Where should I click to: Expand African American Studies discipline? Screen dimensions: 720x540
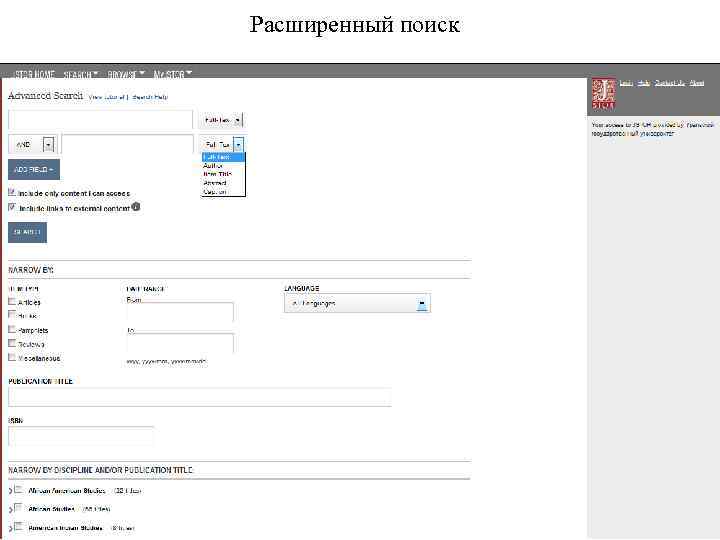tap(10, 491)
